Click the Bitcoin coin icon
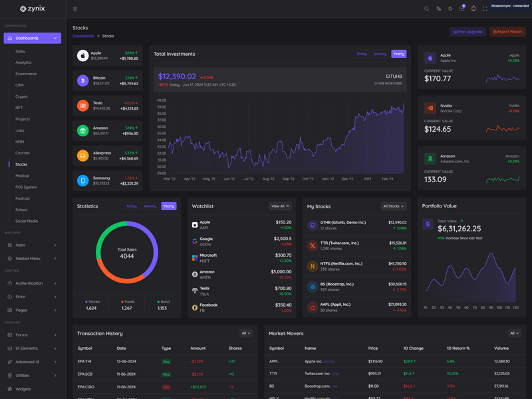 [x=82, y=80]
